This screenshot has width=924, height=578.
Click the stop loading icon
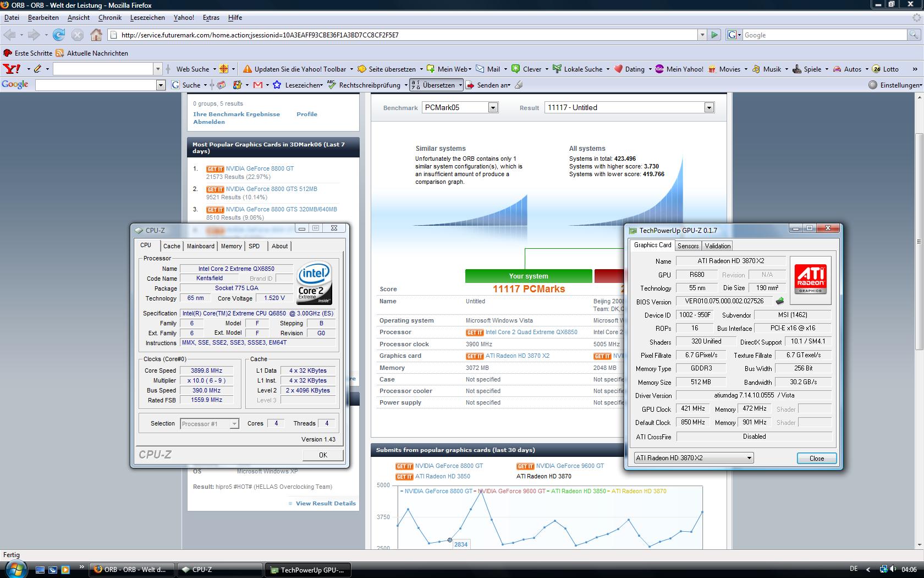click(x=78, y=35)
